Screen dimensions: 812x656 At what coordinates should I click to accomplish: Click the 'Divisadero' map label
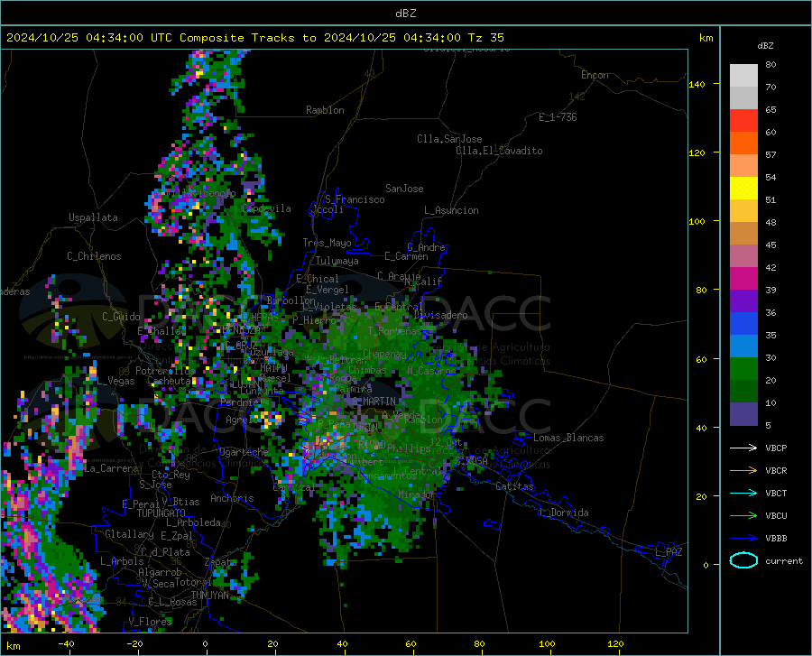(440, 315)
